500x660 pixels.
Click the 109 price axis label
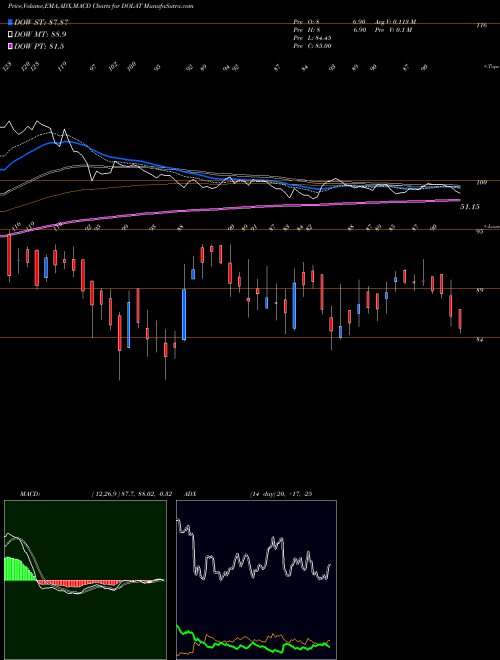point(481,182)
